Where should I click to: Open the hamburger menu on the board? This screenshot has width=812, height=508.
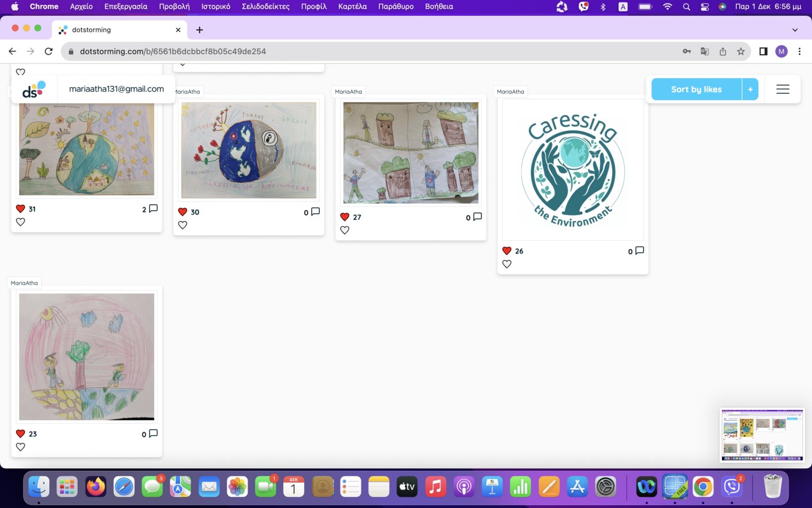click(782, 89)
